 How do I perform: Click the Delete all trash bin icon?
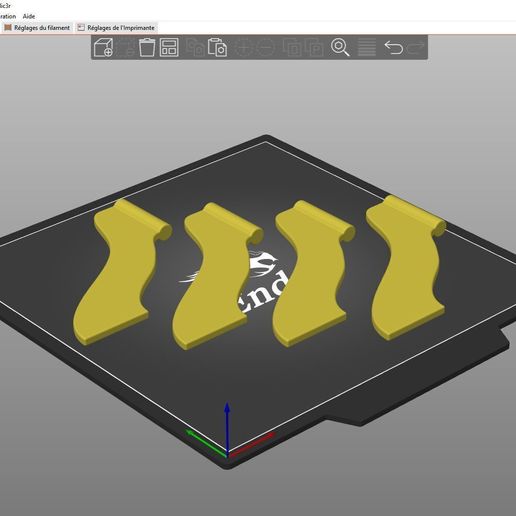click(147, 47)
